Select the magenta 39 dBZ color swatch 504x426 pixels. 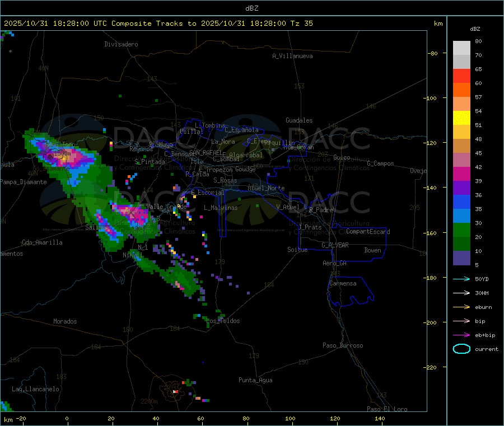click(x=461, y=174)
